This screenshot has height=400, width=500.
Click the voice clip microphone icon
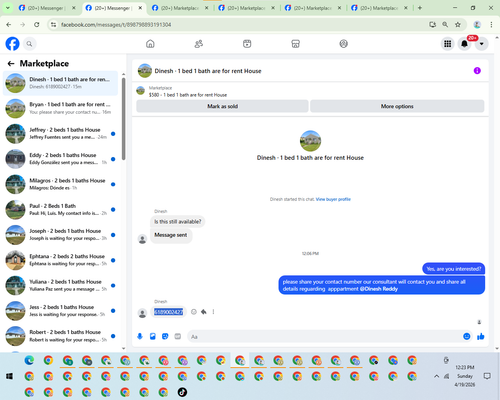(x=140, y=336)
